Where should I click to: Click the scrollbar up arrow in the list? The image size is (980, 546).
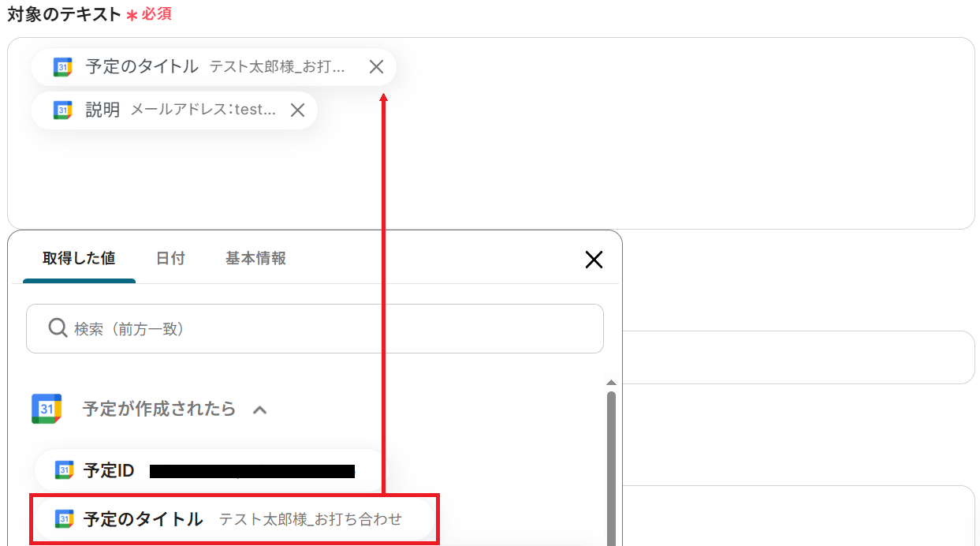coord(611,383)
